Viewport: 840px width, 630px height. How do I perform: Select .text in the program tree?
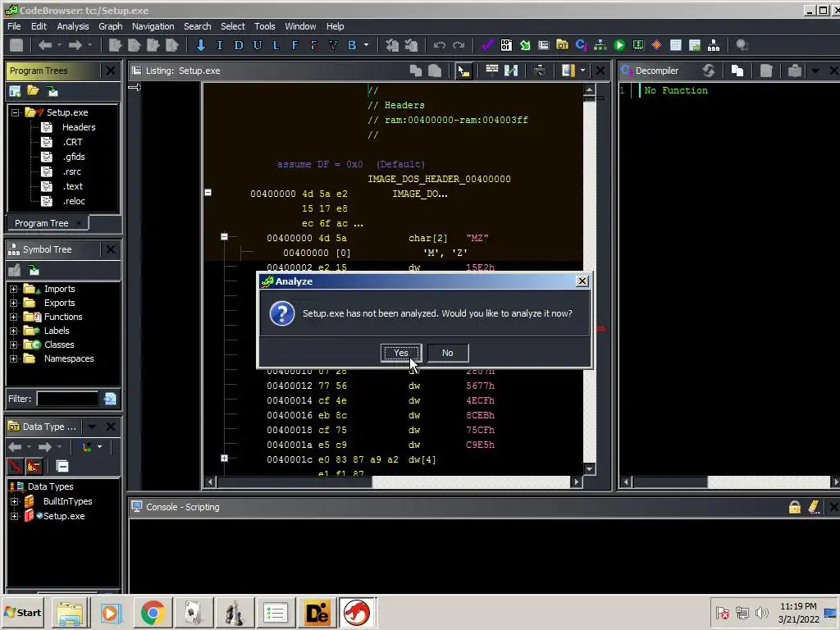coord(73,186)
